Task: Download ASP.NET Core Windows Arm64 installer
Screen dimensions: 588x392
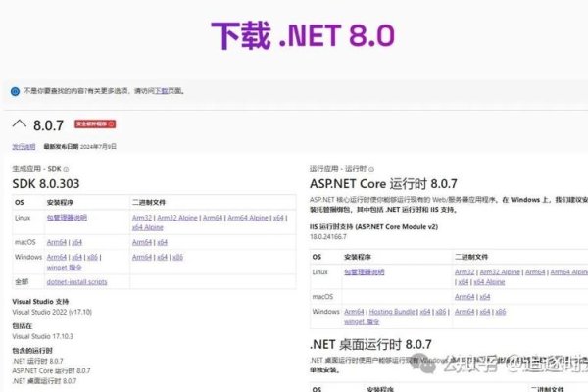Action: coord(354,312)
